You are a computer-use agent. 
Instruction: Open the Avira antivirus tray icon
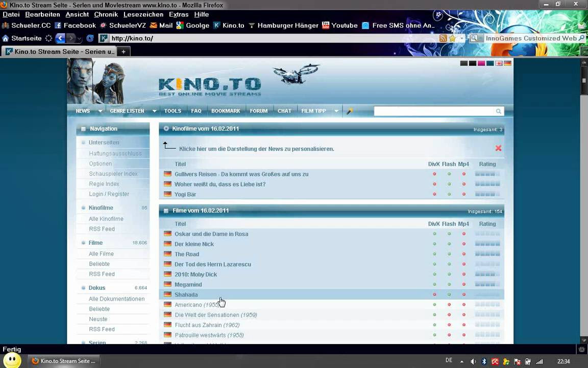[x=495, y=362]
